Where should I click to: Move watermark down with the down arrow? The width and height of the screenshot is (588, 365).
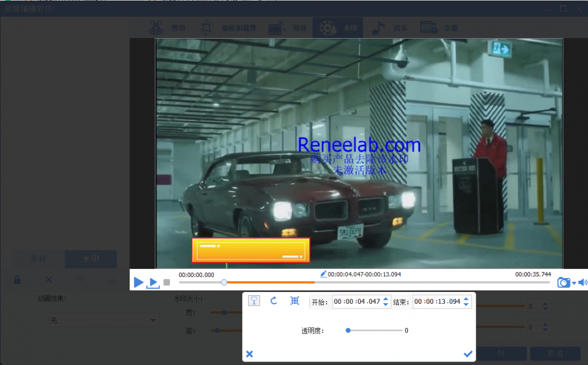coord(112,280)
